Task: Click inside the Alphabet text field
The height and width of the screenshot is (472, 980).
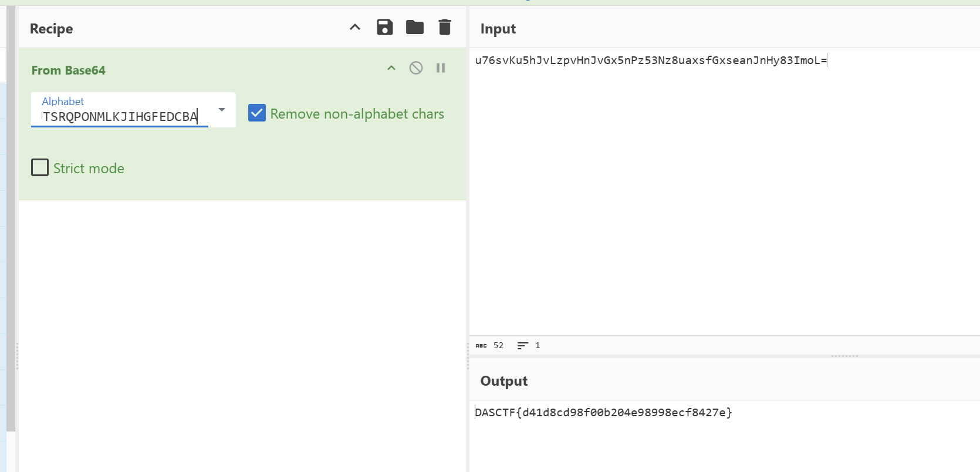Action: tap(120, 116)
